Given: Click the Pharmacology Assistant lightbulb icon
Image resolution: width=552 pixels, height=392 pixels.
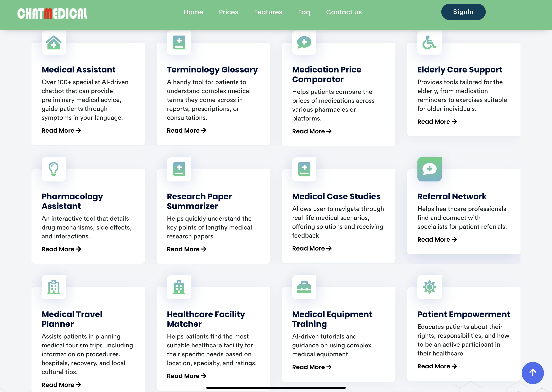Looking at the screenshot, I should pyautogui.click(x=54, y=169).
